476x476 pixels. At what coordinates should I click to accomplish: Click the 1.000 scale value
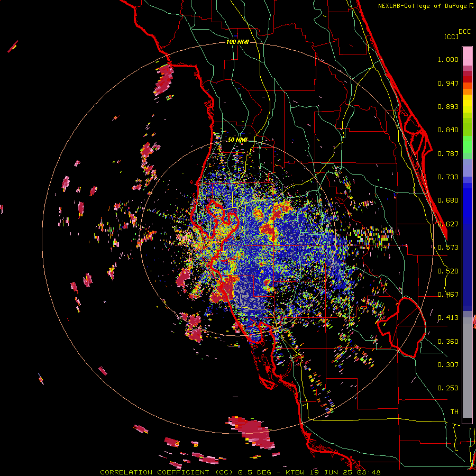(448, 59)
